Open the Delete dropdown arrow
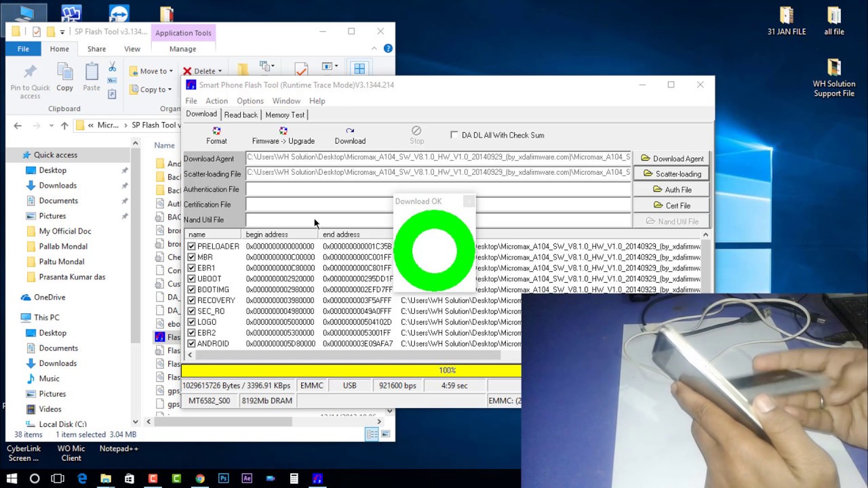The width and height of the screenshot is (868, 488). coord(220,71)
